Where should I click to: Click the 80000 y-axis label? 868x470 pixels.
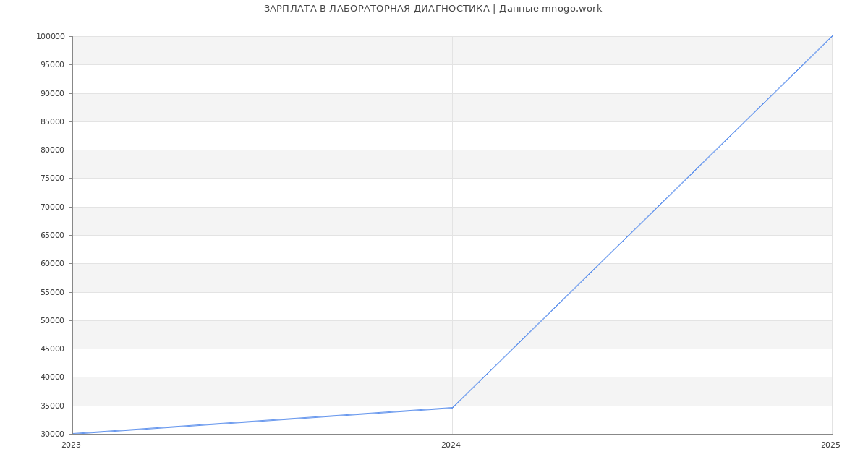[x=52, y=150]
